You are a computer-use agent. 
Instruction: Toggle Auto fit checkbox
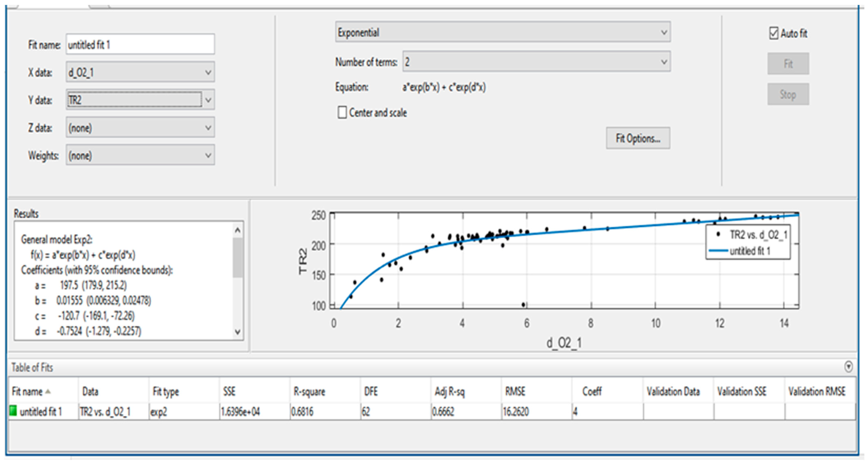pyautogui.click(x=774, y=33)
